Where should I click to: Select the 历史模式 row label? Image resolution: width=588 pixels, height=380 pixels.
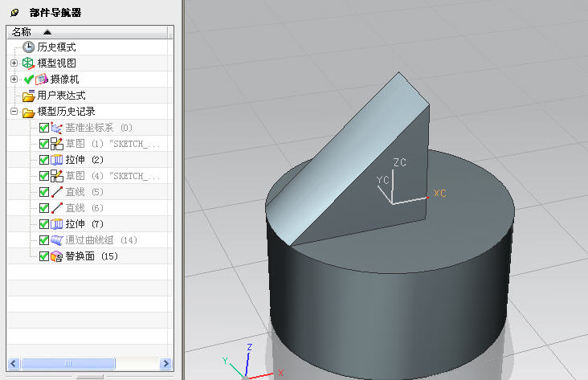click(56, 47)
